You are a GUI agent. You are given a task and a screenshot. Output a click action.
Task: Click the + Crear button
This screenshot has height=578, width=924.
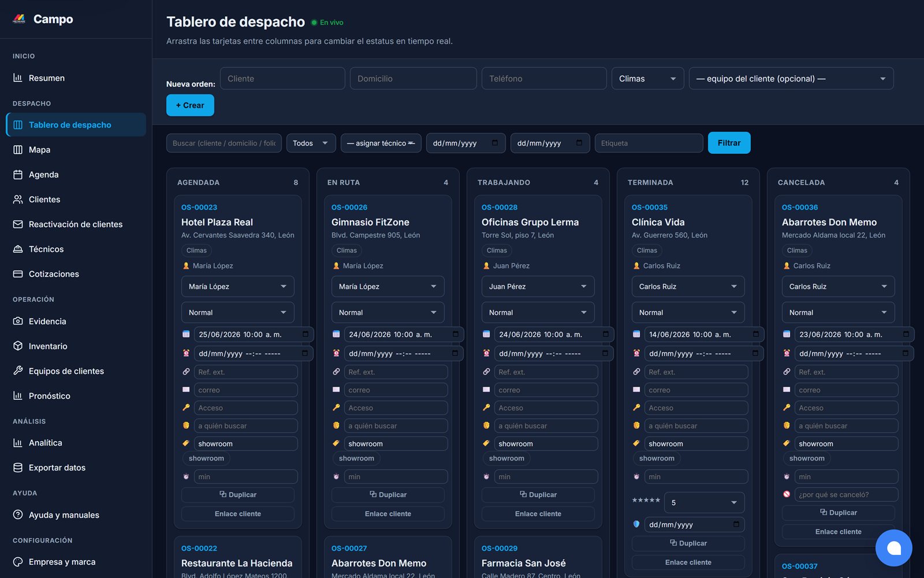point(190,105)
